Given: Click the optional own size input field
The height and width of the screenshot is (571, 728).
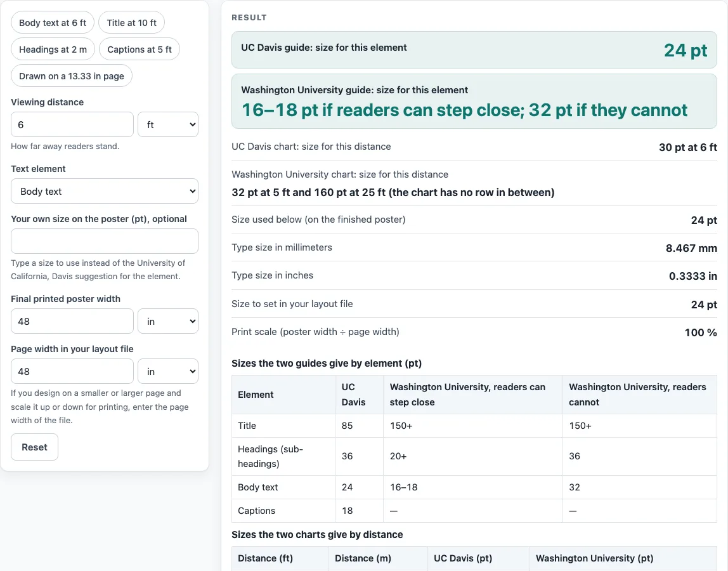Looking at the screenshot, I should [x=105, y=241].
